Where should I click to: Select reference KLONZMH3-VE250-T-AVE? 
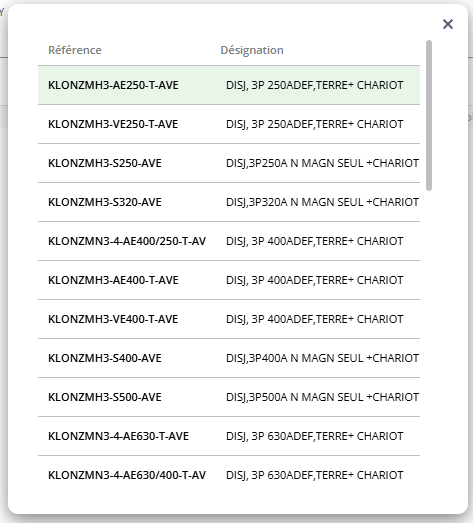pyautogui.click(x=229, y=124)
